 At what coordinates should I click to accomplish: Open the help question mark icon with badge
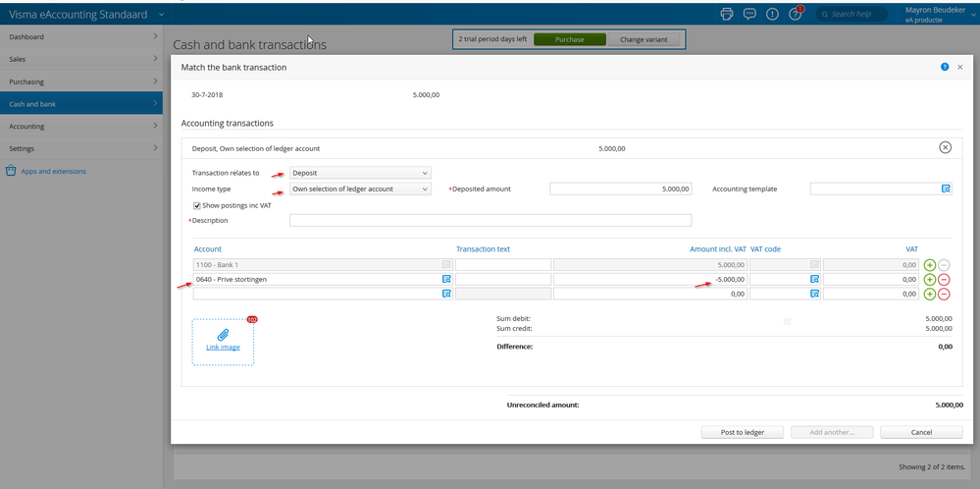click(796, 14)
